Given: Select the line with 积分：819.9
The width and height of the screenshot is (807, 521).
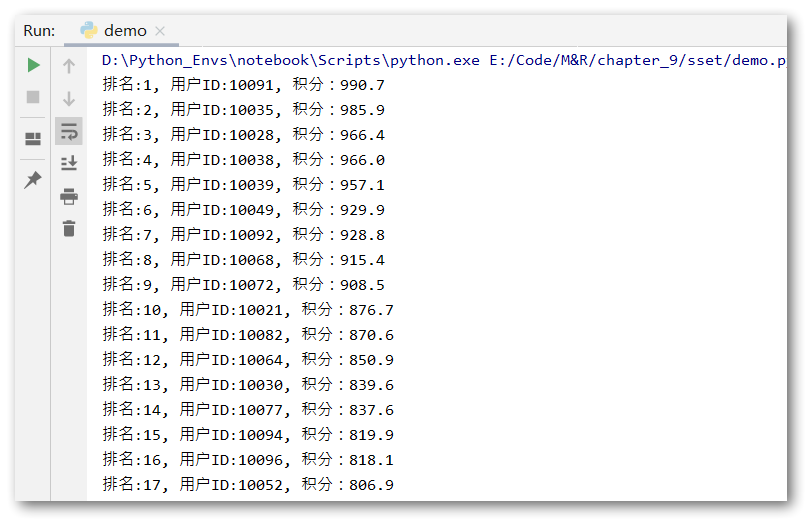Looking at the screenshot, I should 248,435.
